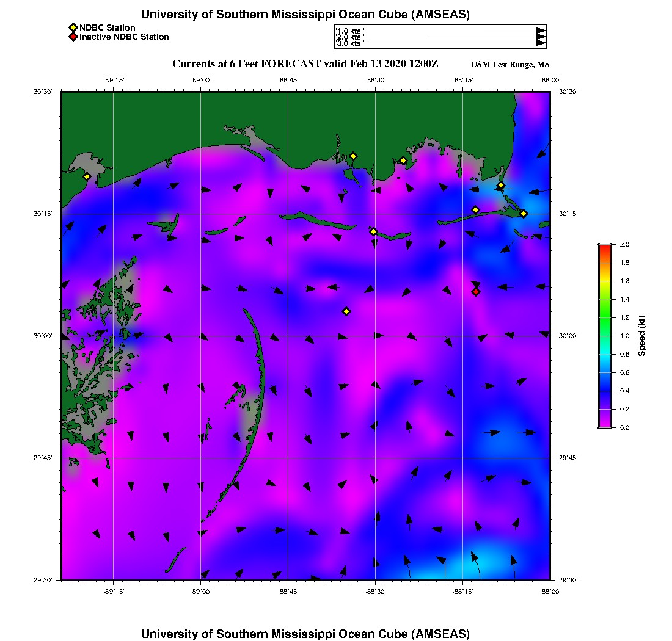672x641 pixels.
Task: Click the Currents at 6 Feet FORECAST heading
Action: 305,64
